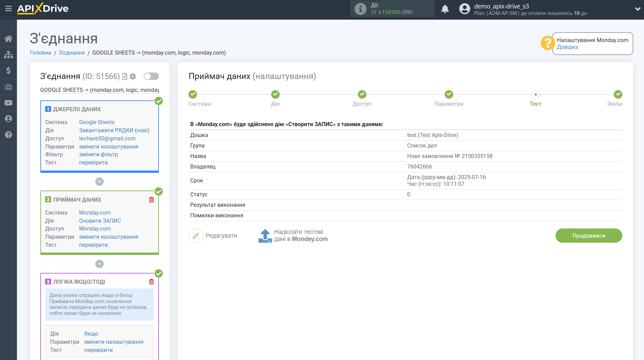Click перевірити in the receiver block
Viewport: 644px width, 360px height.
click(94, 245)
